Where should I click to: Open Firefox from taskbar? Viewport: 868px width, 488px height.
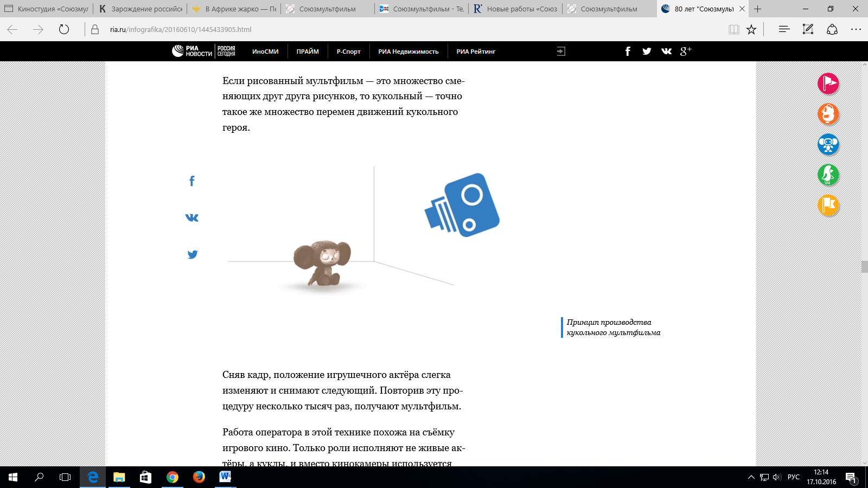(x=199, y=477)
